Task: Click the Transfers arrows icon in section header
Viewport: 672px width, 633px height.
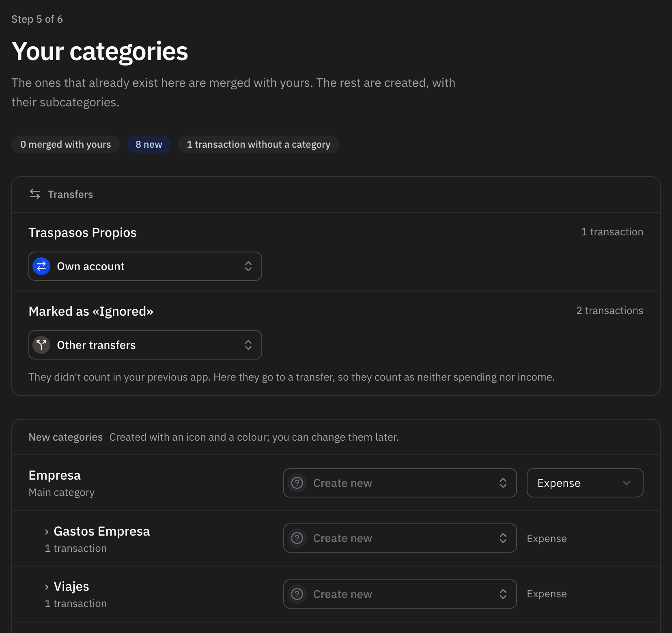Action: click(x=35, y=194)
